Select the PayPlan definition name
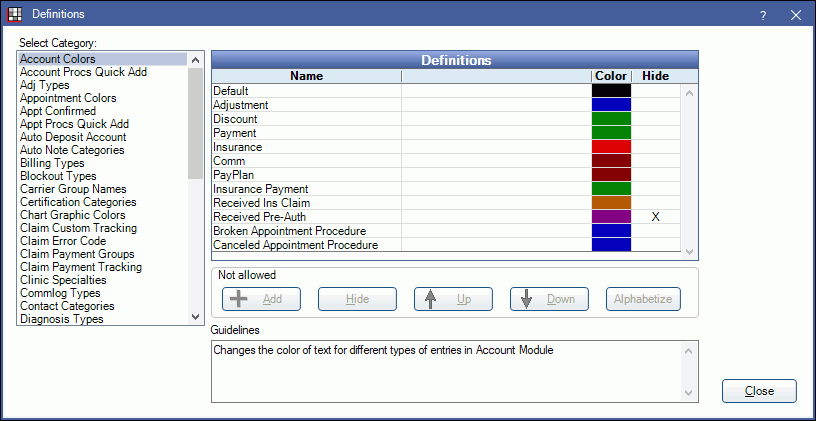Screen dimensions: 816x421 233,175
